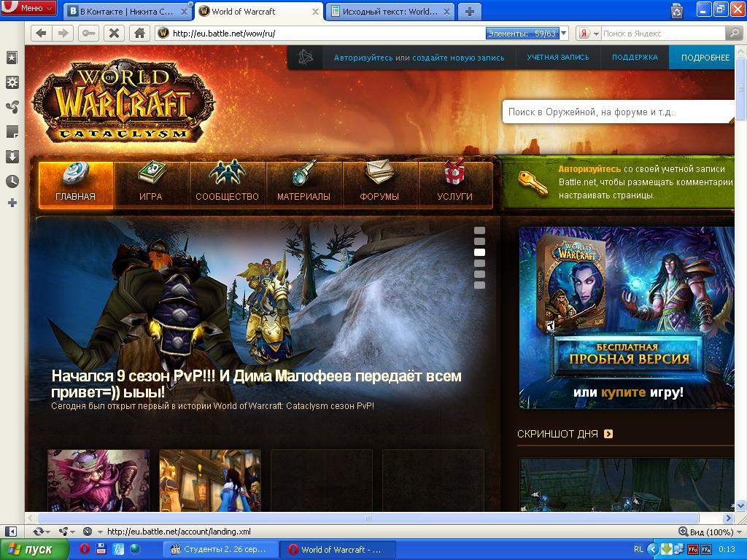This screenshot has height=560, width=747.
Task: Switch to the В Контакте tab
Action: click(x=127, y=12)
